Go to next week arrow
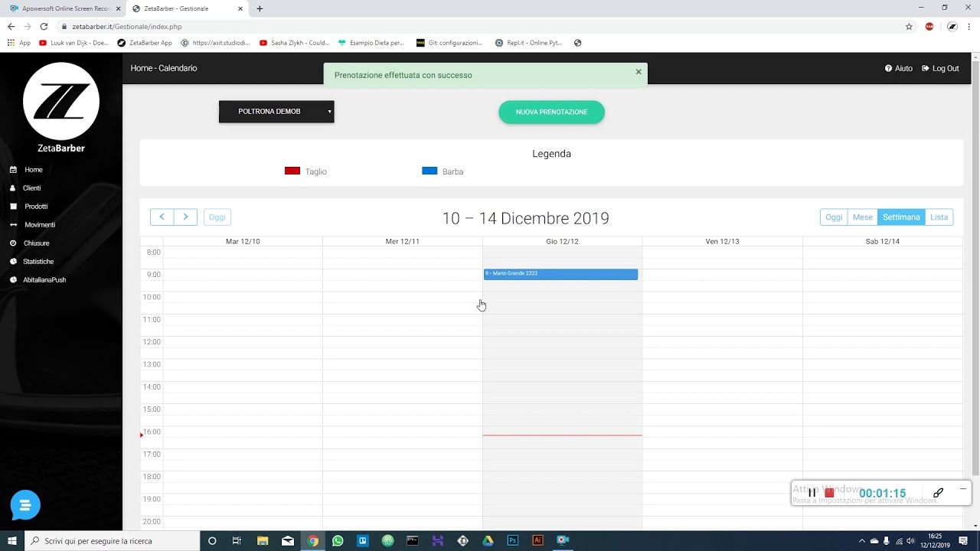This screenshot has height=551, width=980. 185,217
